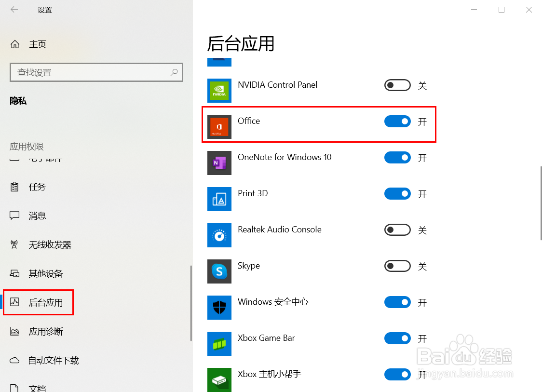Screen dimensions: 543x392
Task: Switch off Print 3D background toggle
Action: 397,193
